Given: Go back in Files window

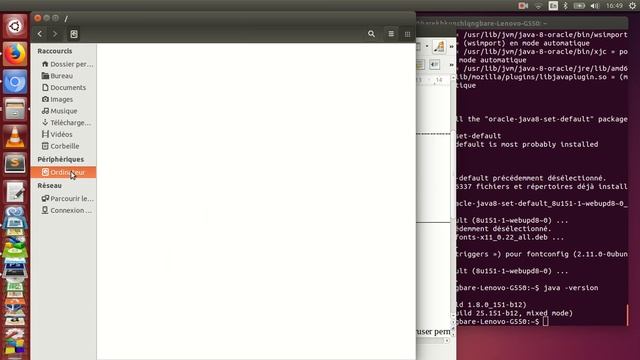Looking at the screenshot, I should [40, 34].
